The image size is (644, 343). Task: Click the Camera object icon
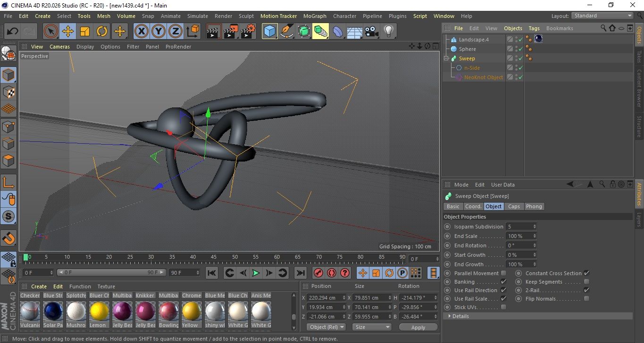click(372, 32)
